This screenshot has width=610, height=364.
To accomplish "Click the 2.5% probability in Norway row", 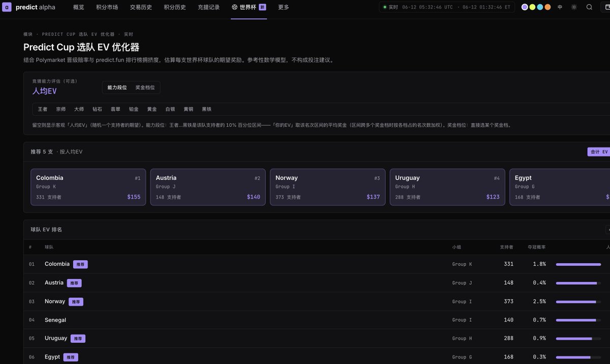I will click(539, 301).
